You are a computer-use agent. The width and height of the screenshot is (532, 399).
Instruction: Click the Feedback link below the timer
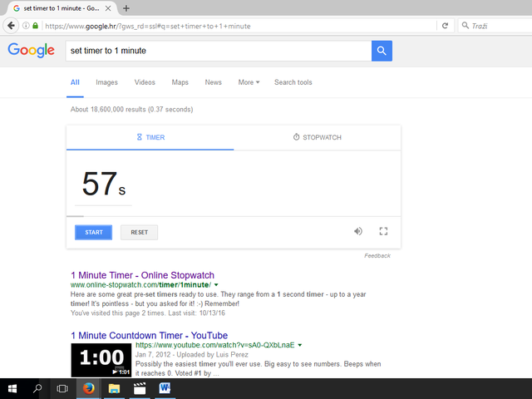pos(377,256)
